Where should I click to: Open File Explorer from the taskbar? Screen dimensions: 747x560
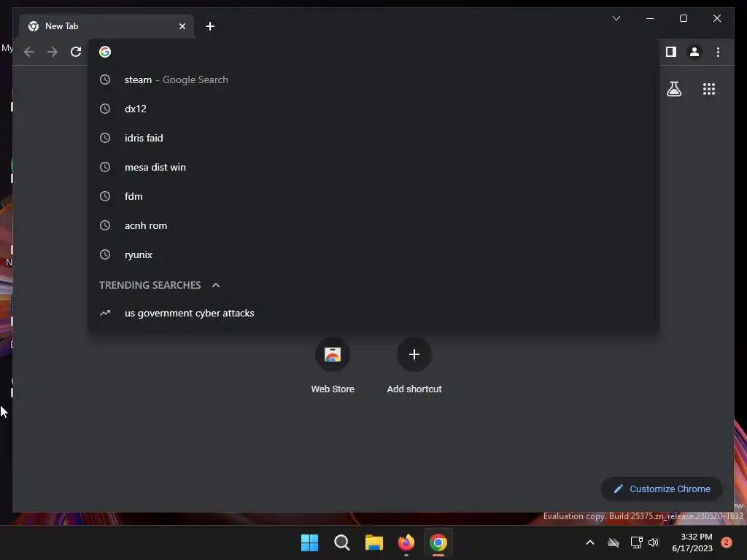(x=374, y=542)
